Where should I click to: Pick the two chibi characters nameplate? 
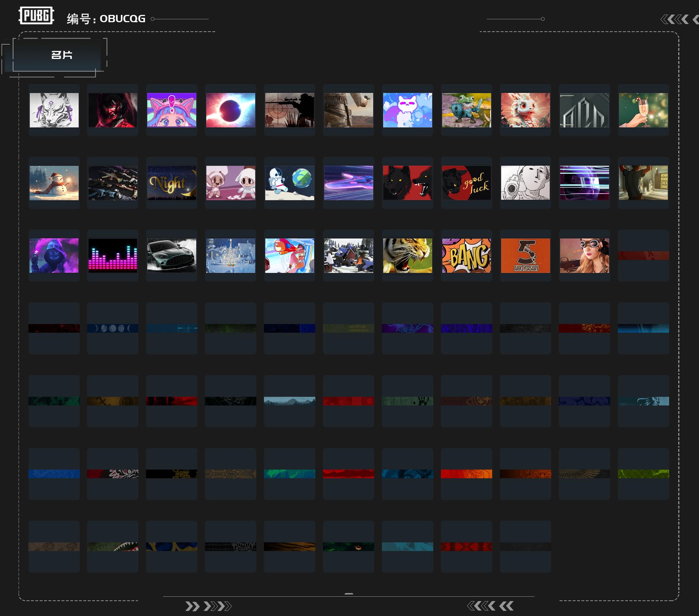231,183
